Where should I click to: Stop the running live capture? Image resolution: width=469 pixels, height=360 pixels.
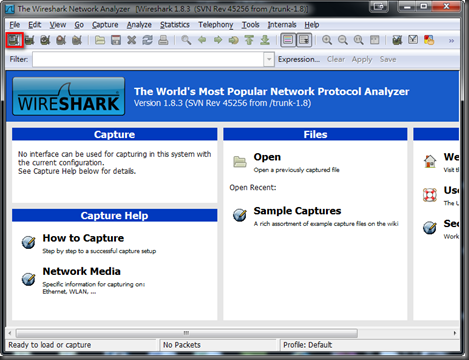(x=61, y=40)
